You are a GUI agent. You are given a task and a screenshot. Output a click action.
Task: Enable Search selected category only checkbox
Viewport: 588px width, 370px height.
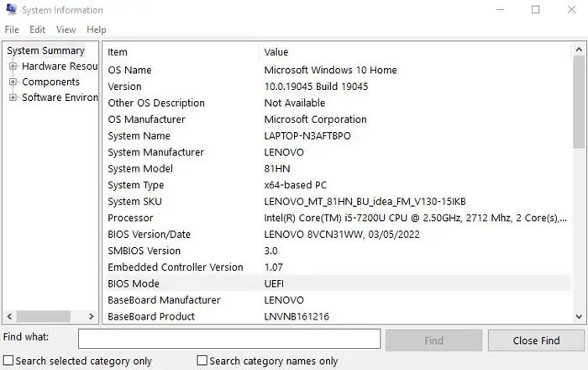coord(8,361)
